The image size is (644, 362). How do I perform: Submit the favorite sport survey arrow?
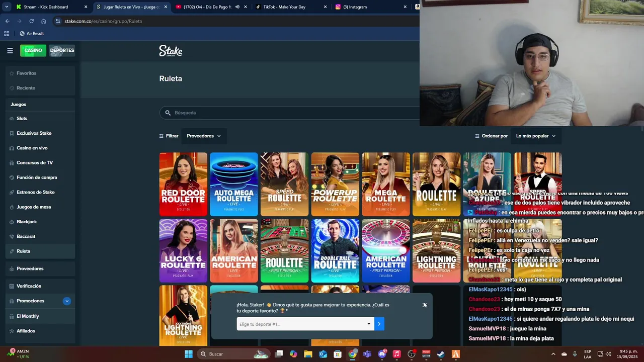(x=379, y=324)
